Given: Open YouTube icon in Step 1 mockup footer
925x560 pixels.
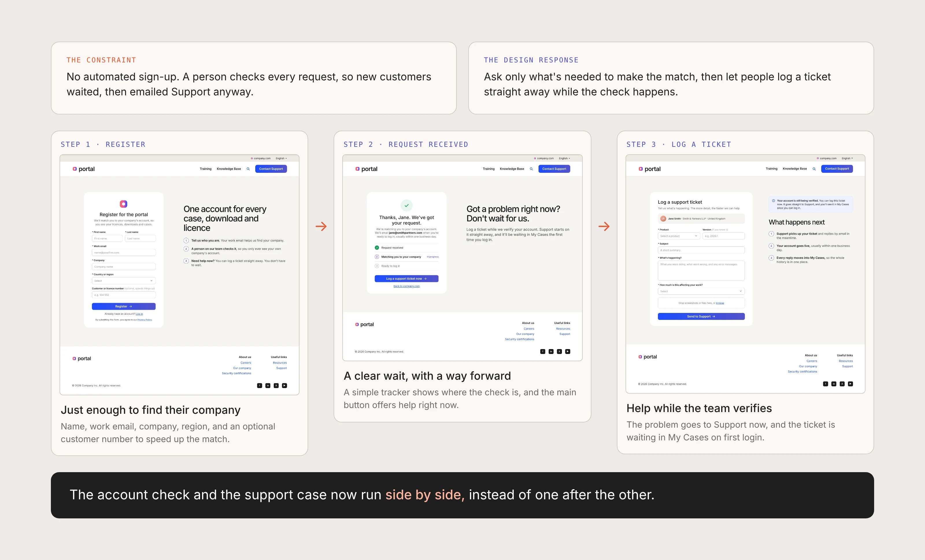Looking at the screenshot, I should 284,385.
